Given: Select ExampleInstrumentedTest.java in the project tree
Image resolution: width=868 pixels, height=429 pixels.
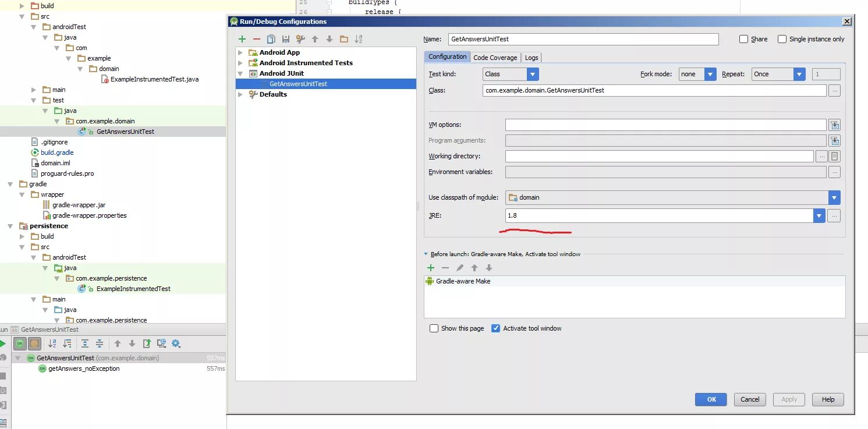Looking at the screenshot, I should click(155, 79).
